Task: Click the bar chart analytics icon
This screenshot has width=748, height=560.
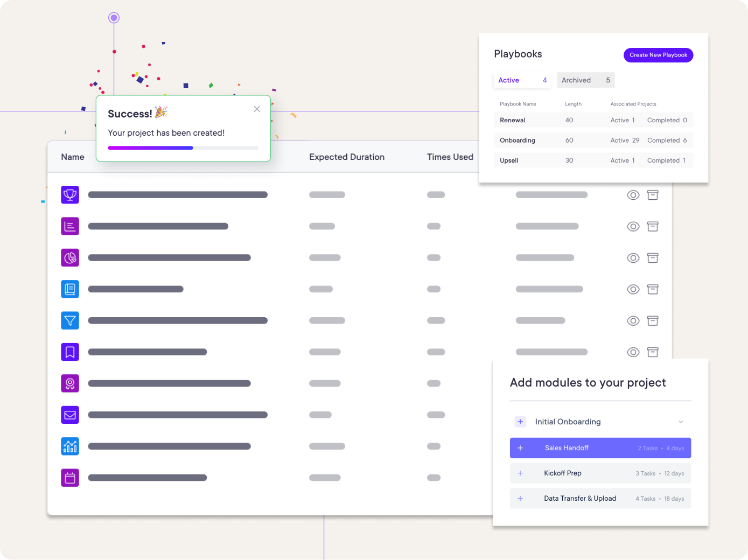Action: (70, 446)
